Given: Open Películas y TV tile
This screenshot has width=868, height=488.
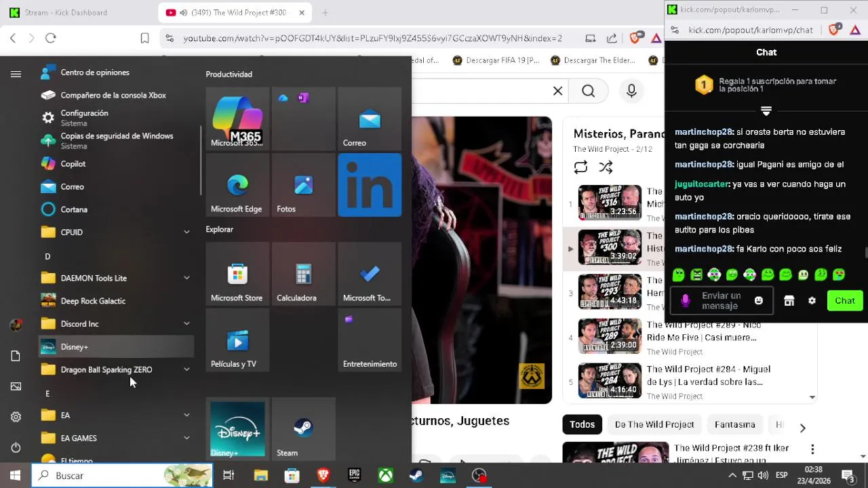Looking at the screenshot, I should [x=237, y=340].
